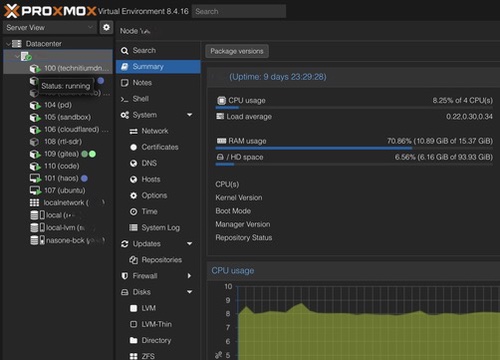
Task: Click the nasone-bck storage icon
Action: pyautogui.click(x=37, y=240)
